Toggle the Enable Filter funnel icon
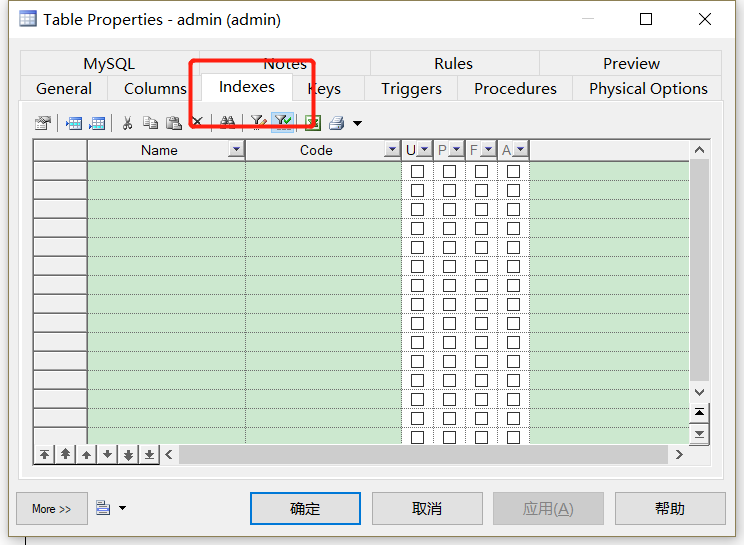 click(283, 122)
